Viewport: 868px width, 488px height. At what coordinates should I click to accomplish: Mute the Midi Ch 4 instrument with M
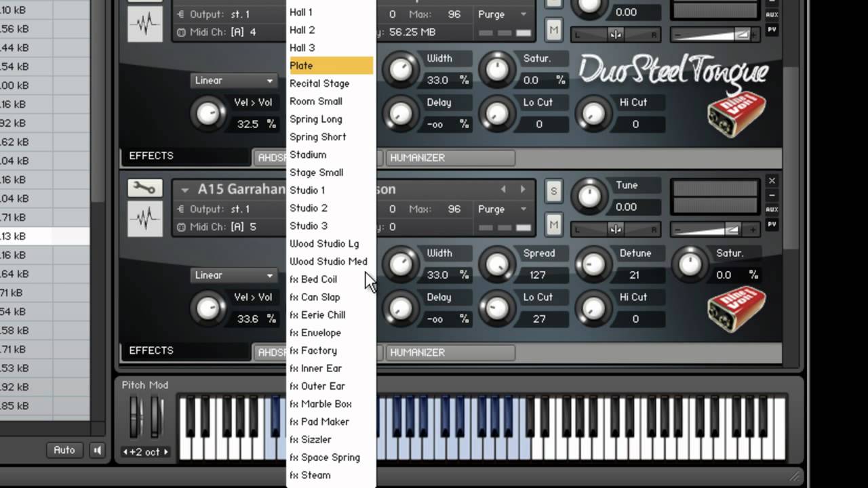(553, 29)
